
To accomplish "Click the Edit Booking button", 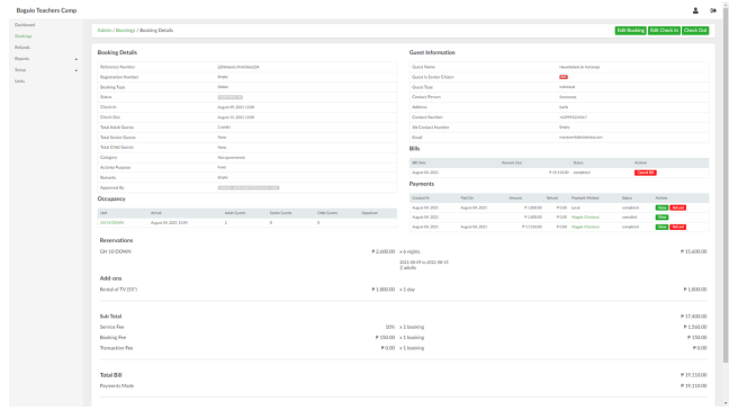I will pyautogui.click(x=630, y=31).
